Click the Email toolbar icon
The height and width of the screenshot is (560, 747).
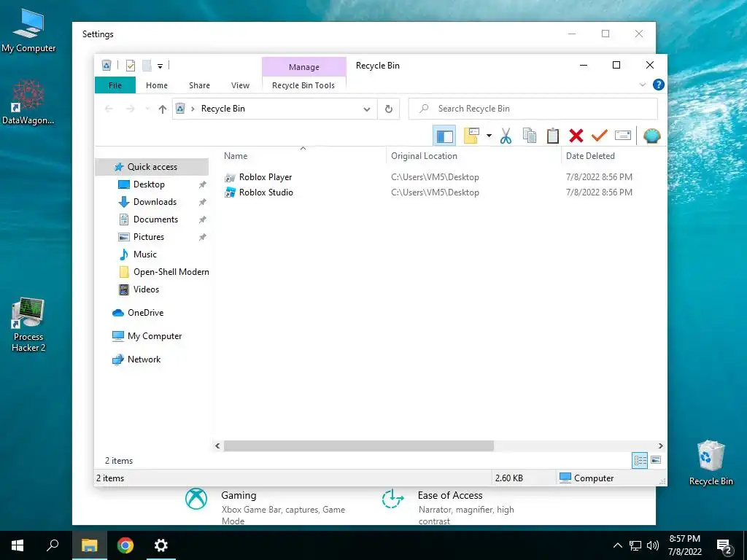tap(623, 136)
